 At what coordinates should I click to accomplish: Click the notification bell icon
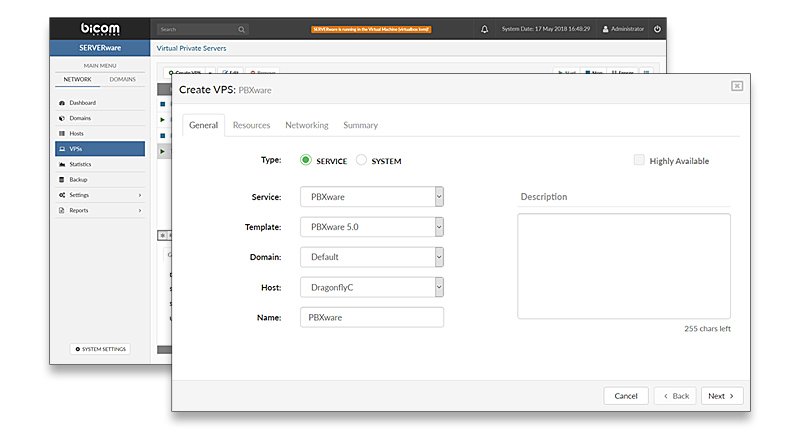[484, 29]
